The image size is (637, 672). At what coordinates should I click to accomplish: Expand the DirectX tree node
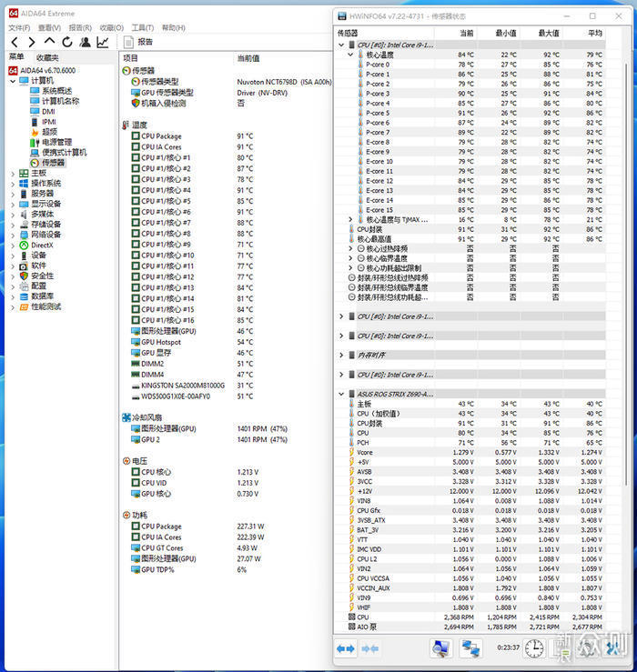pos(13,246)
